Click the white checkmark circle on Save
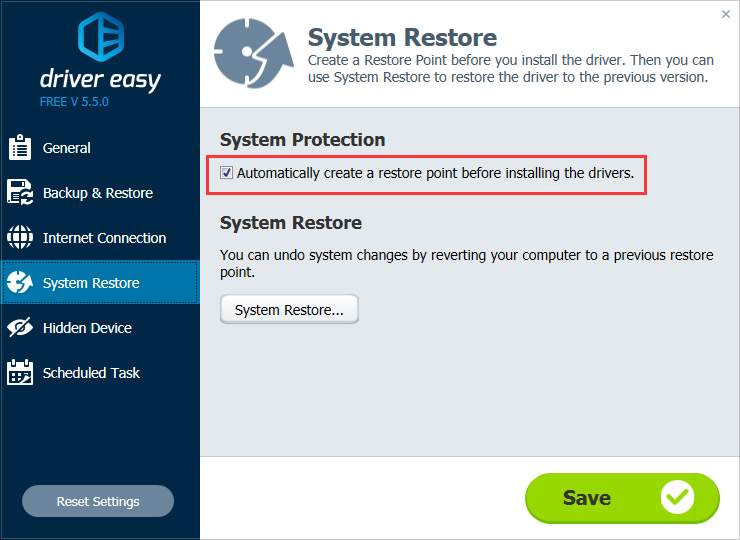This screenshot has height=540, width=740. click(677, 498)
